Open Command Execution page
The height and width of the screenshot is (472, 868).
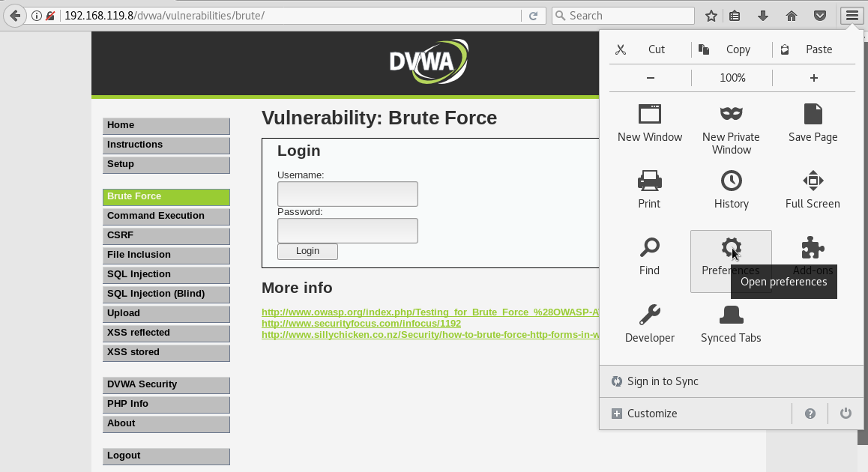[166, 216]
